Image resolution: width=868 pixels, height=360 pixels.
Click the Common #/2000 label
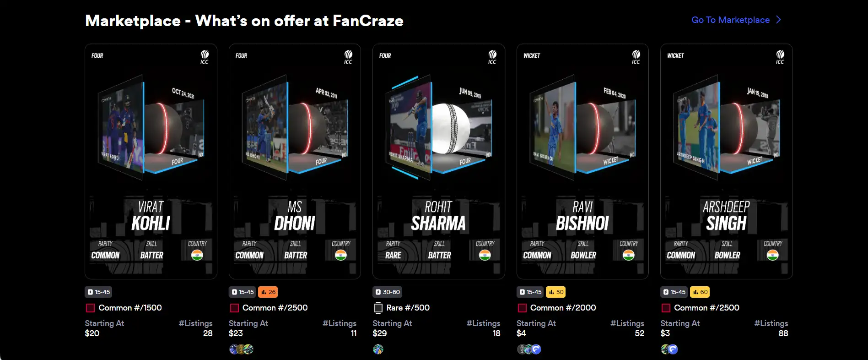click(x=563, y=308)
